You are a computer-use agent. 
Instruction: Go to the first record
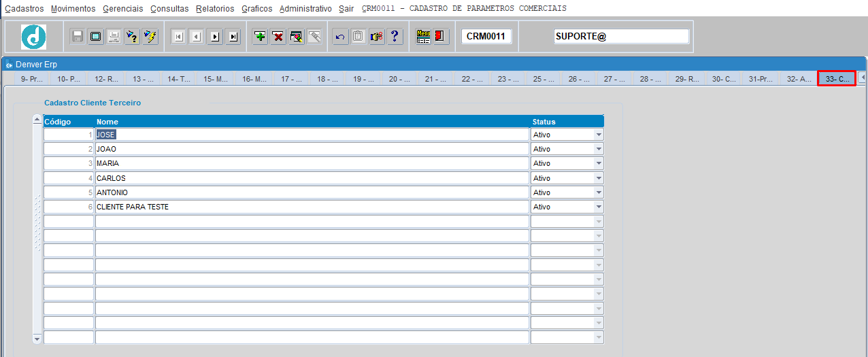178,37
